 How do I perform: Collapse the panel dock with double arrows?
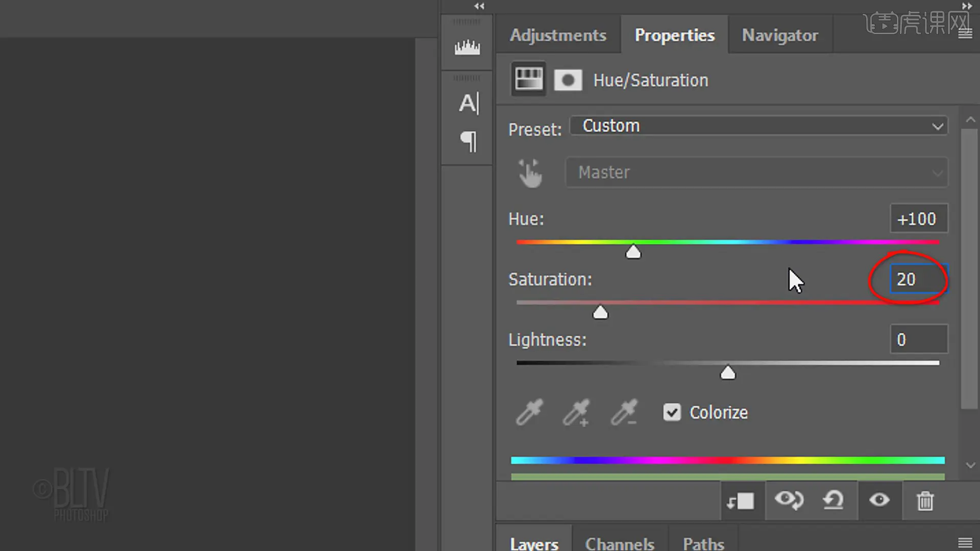click(967, 6)
